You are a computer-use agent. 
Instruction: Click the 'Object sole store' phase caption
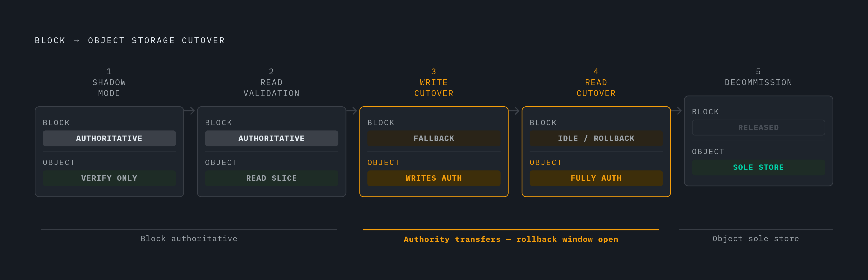point(756,239)
